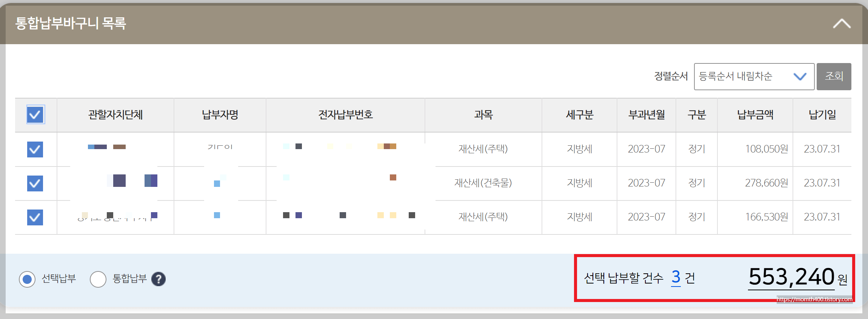Toggle the select-all checkbox in table header
The image size is (868, 319).
(x=35, y=114)
